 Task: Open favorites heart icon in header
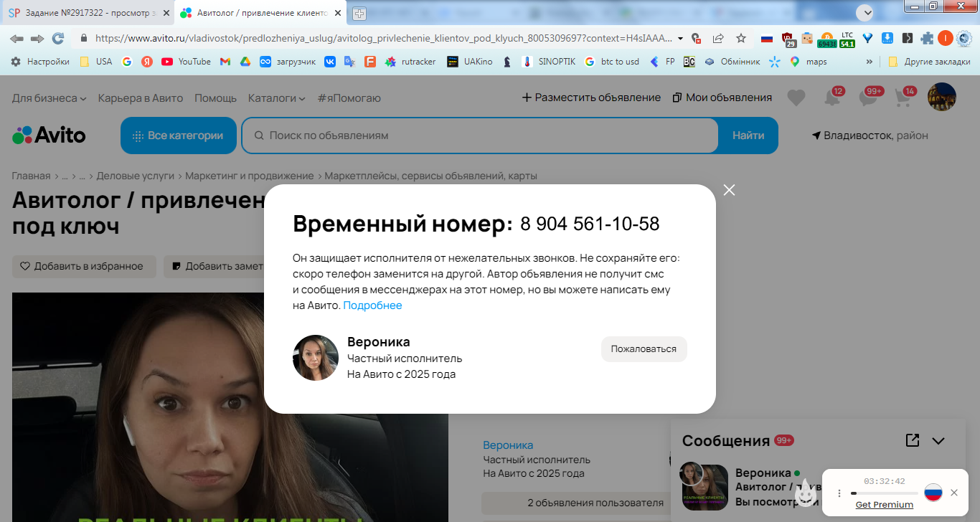(796, 98)
